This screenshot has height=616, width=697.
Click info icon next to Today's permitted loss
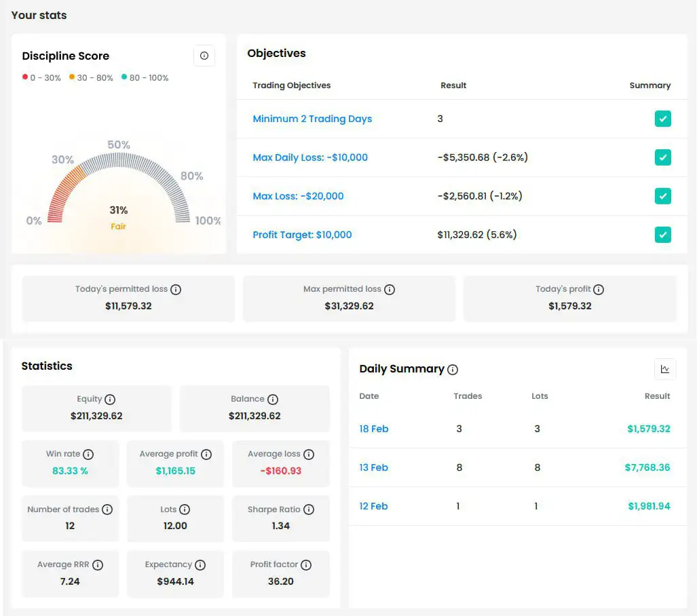point(176,290)
